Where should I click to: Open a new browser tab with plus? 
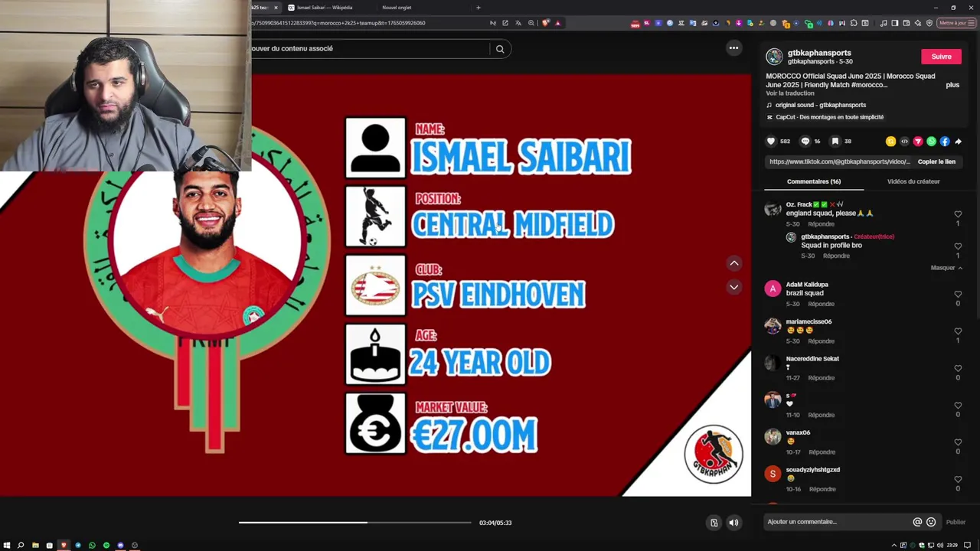[x=479, y=8]
